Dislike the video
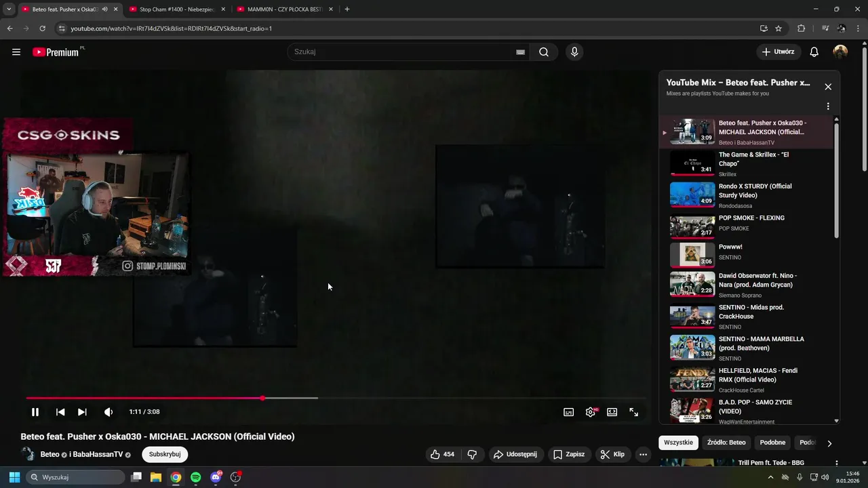This screenshot has height=488, width=868. pos(472,454)
